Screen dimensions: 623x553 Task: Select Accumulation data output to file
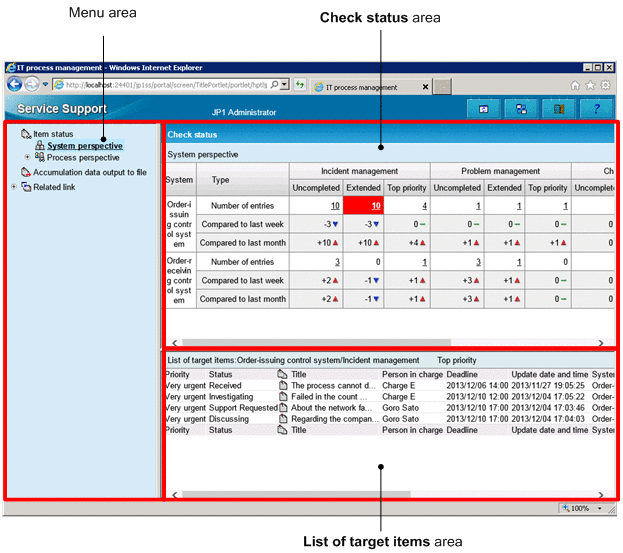coord(90,172)
